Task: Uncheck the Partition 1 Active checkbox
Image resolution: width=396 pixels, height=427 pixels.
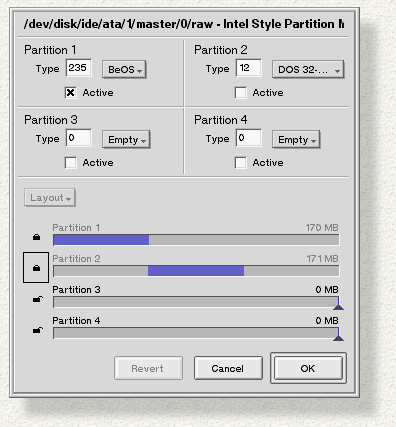Action: click(71, 93)
